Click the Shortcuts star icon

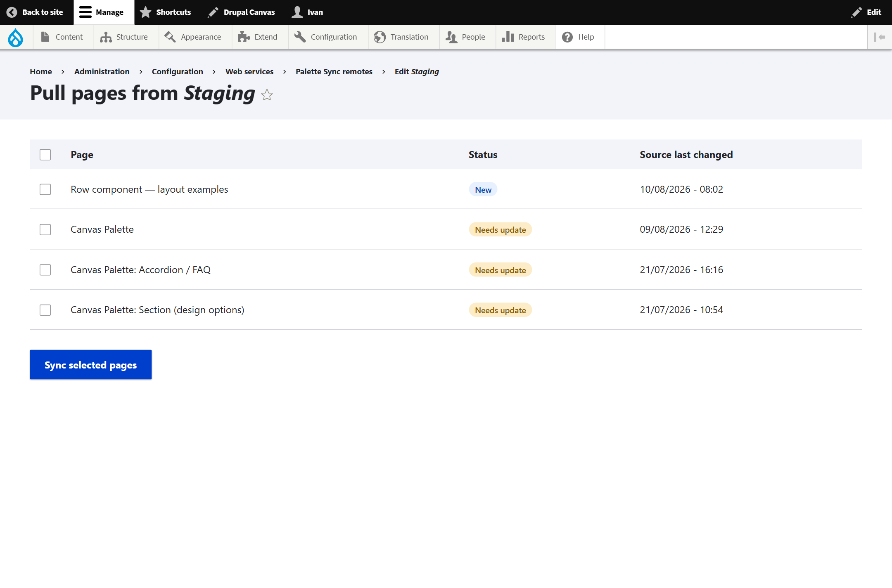(145, 12)
